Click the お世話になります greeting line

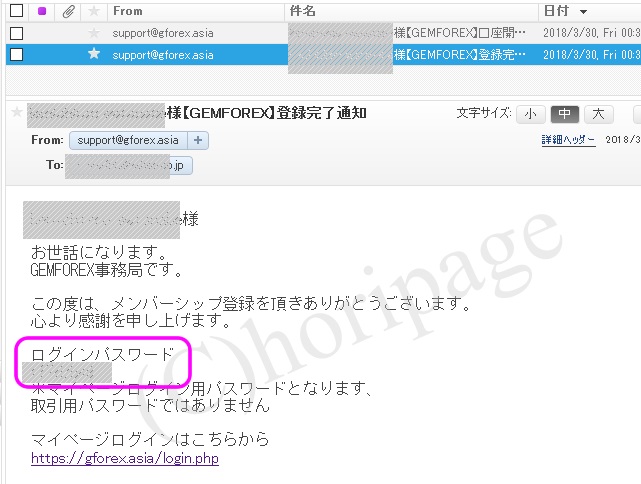click(x=99, y=252)
